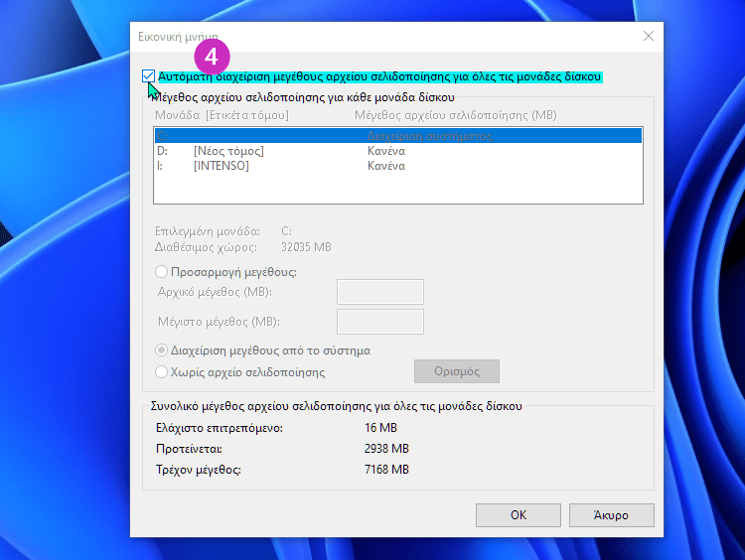This screenshot has width=745, height=560.
Task: Select Χωρίς αρχείο σελιδοποίησης option
Action: click(162, 372)
